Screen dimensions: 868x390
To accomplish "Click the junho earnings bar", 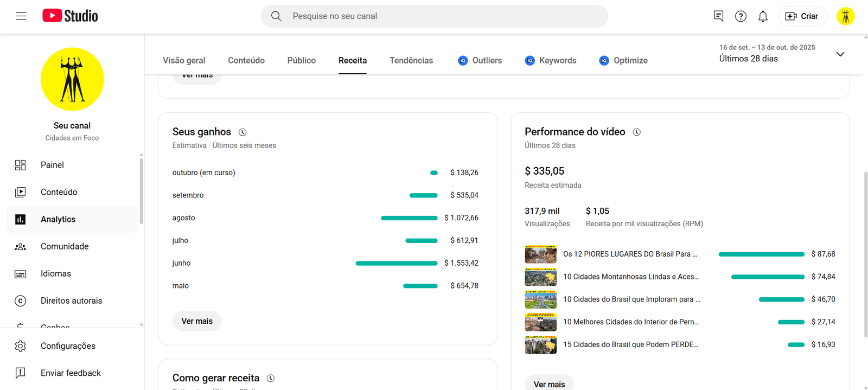I will click(396, 263).
